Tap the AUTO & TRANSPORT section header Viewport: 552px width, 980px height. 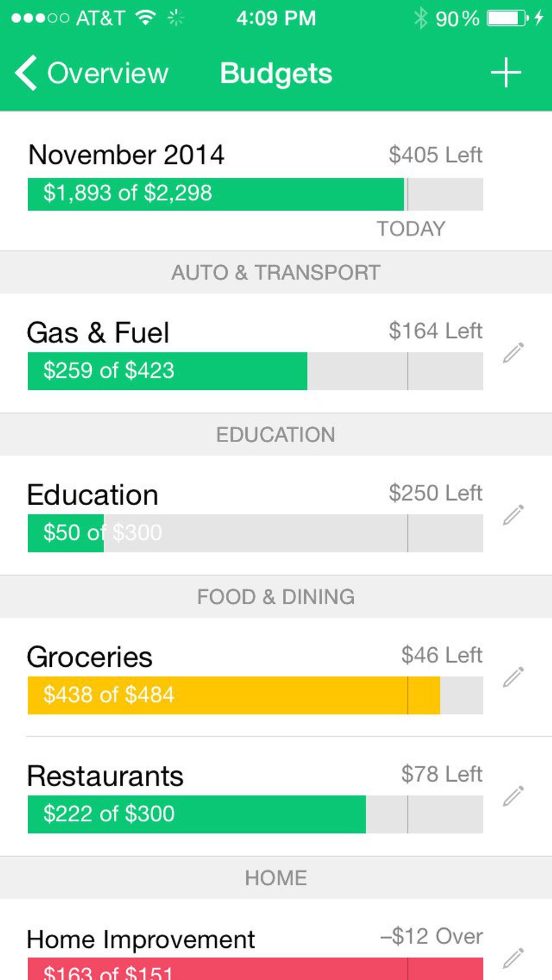coord(276,273)
